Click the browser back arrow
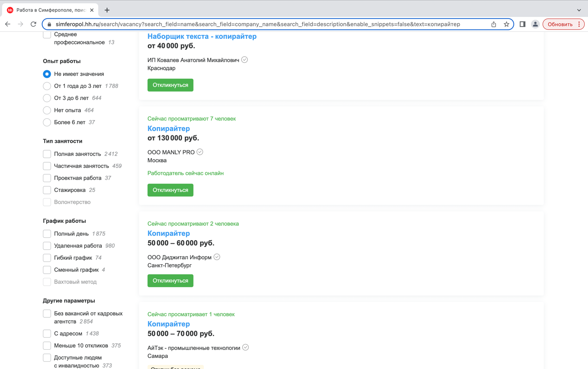Image resolution: width=588 pixels, height=369 pixels. (x=7, y=24)
